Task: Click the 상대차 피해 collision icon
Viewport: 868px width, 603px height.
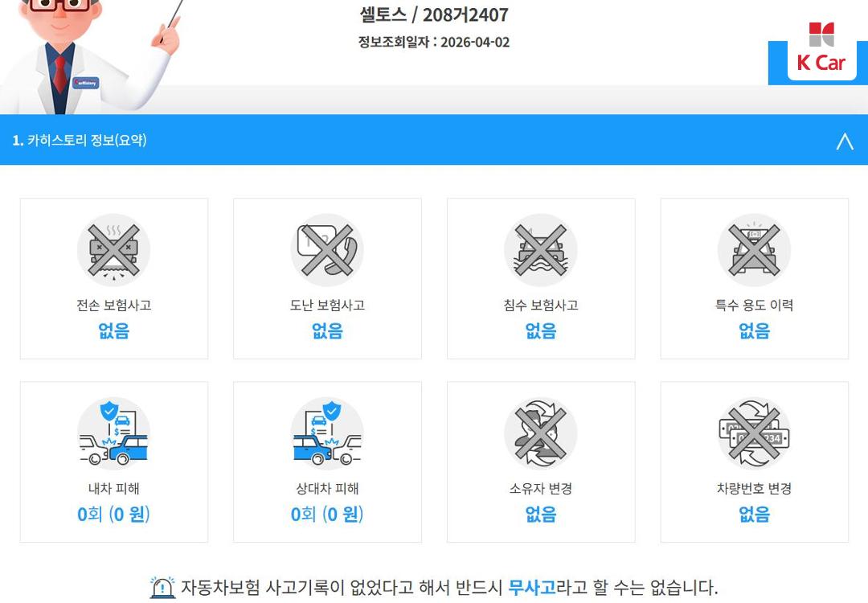Action: coord(327,433)
